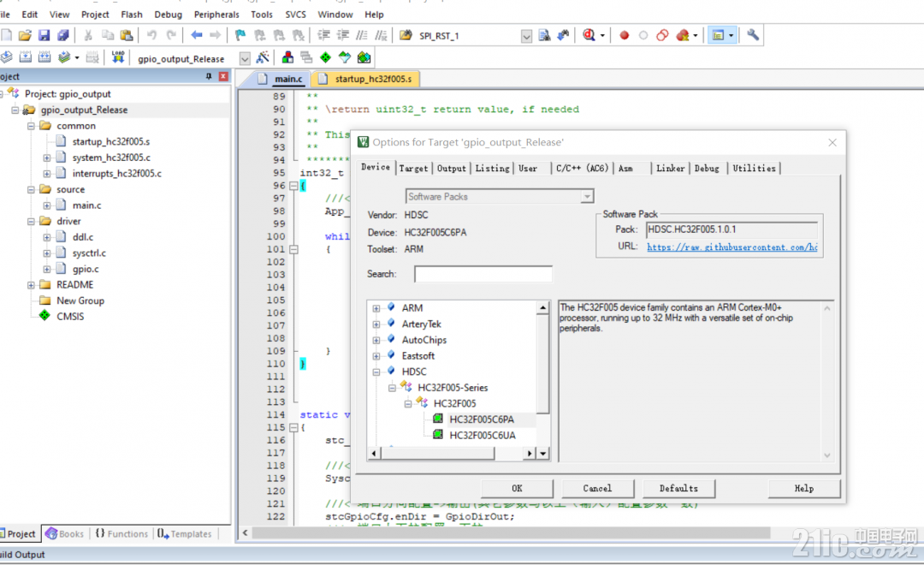
Task: Open Manage Project Items icon
Action: click(x=287, y=57)
